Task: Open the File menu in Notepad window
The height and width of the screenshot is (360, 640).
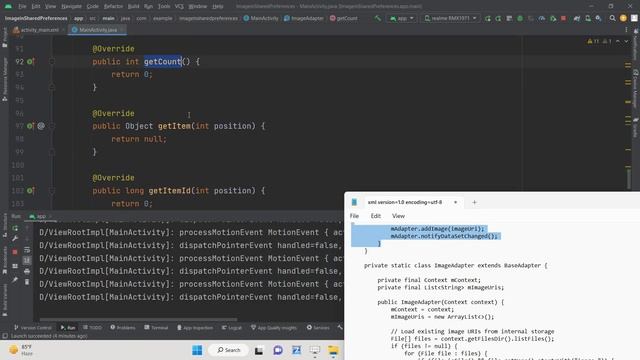Action: pos(354,216)
